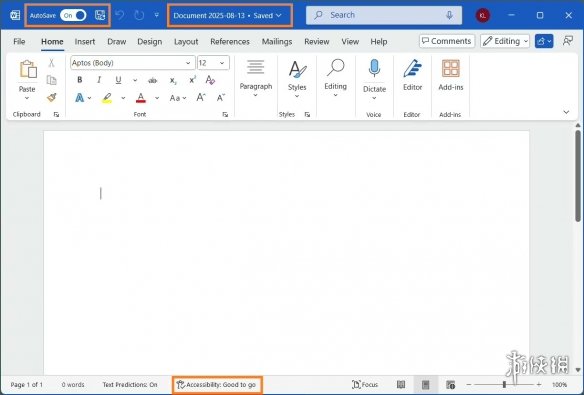This screenshot has height=395, width=584.
Task: Click the blue Share button
Action: (x=544, y=41)
